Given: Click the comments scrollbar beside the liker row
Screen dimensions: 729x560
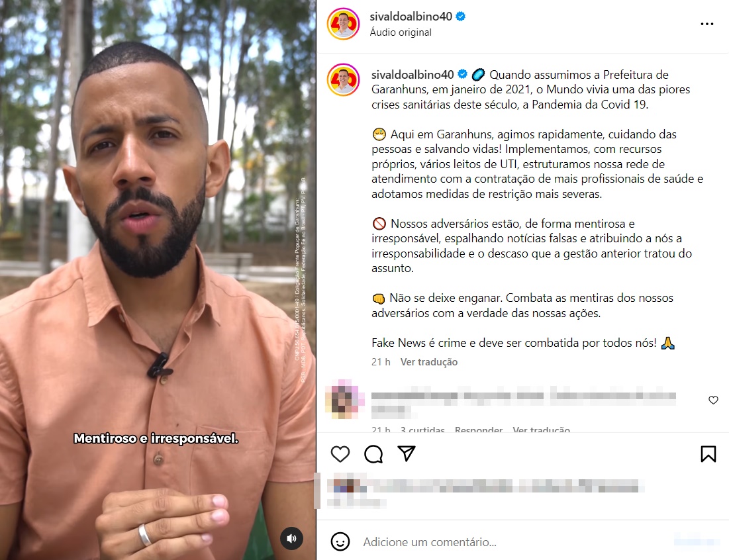Looking at the screenshot, I should tap(317, 490).
